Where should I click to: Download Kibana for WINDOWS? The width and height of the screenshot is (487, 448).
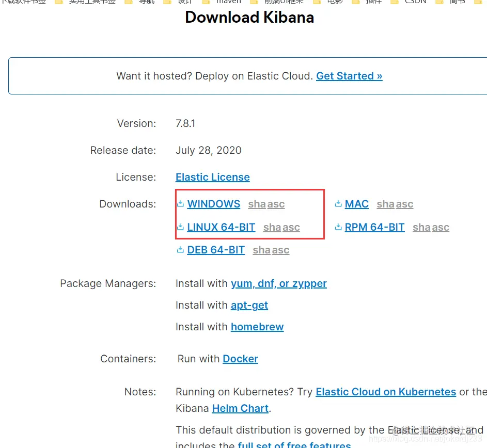tap(213, 204)
